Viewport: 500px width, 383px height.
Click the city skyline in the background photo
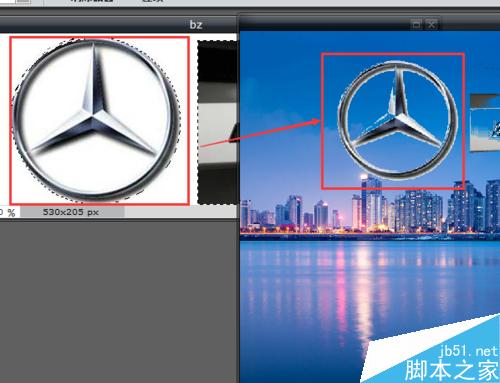coord(370,210)
